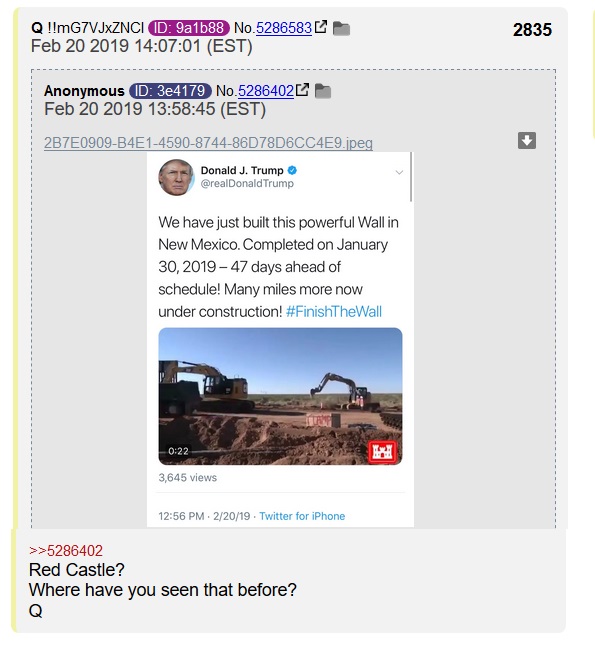Download the attached jpeg via arrow icon
The width and height of the screenshot is (595, 653).
527,140
